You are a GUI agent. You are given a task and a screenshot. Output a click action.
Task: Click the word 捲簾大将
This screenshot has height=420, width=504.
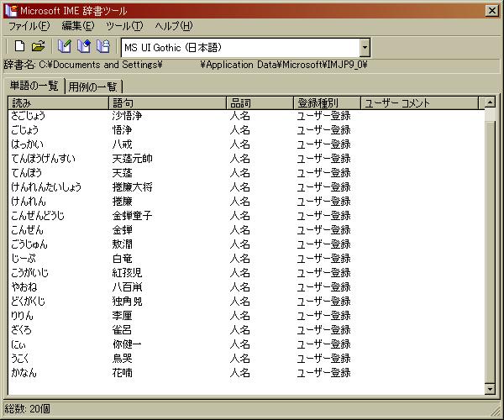[133, 187]
